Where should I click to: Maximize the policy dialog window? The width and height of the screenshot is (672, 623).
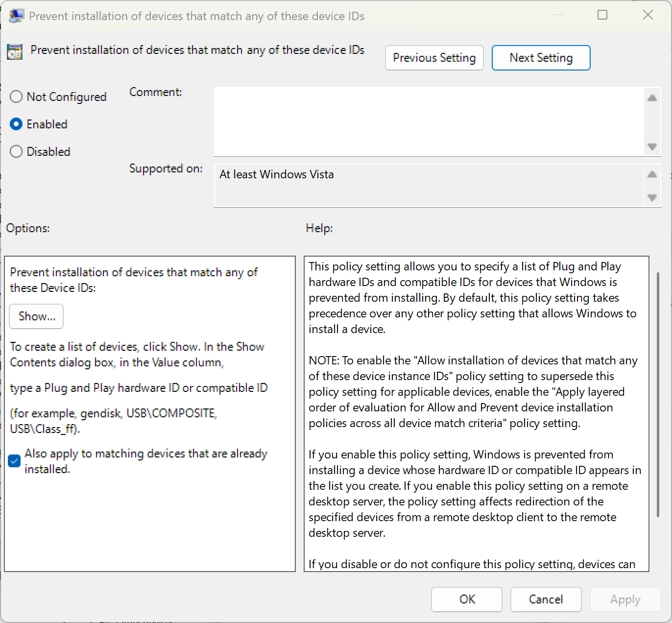click(x=602, y=15)
